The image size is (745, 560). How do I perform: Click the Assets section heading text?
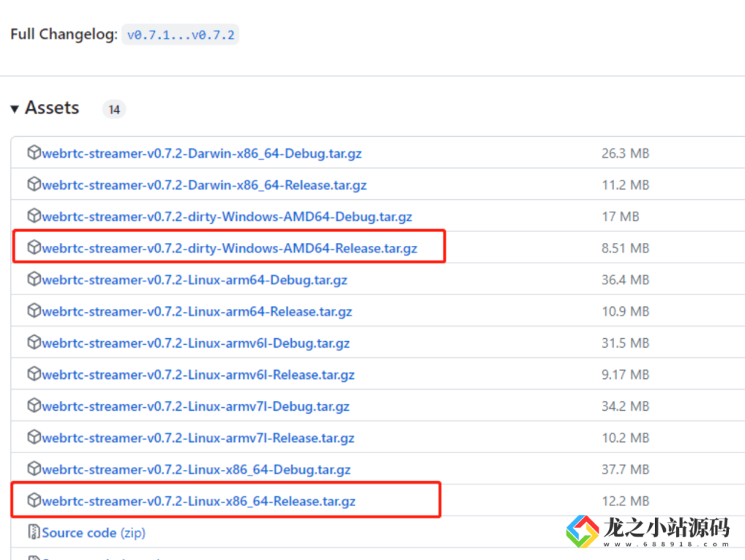coord(52,108)
